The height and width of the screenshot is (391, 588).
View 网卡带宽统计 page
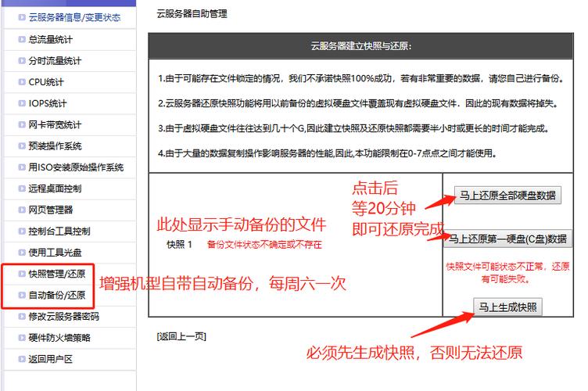pyautogui.click(x=55, y=125)
